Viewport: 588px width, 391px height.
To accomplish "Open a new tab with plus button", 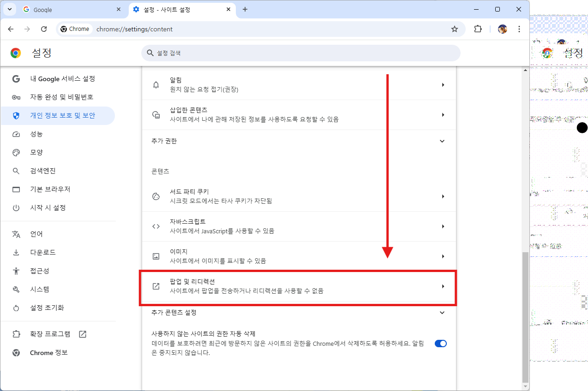I will point(245,9).
